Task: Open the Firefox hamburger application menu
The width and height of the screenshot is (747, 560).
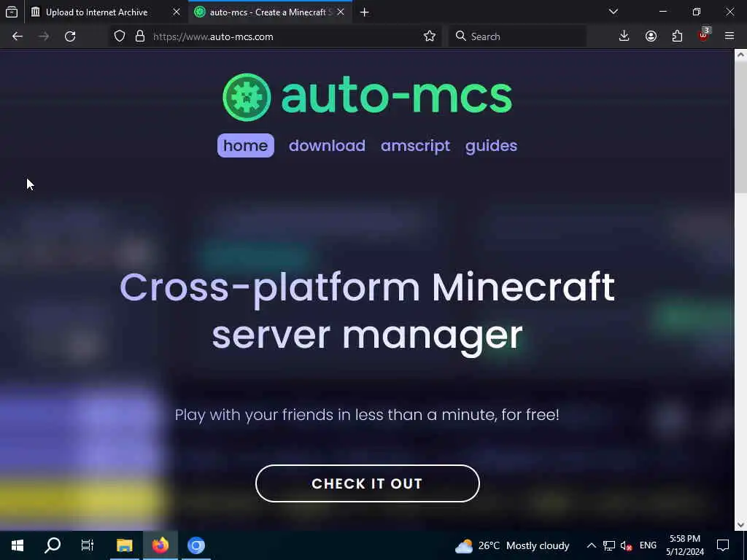Action: click(x=729, y=36)
